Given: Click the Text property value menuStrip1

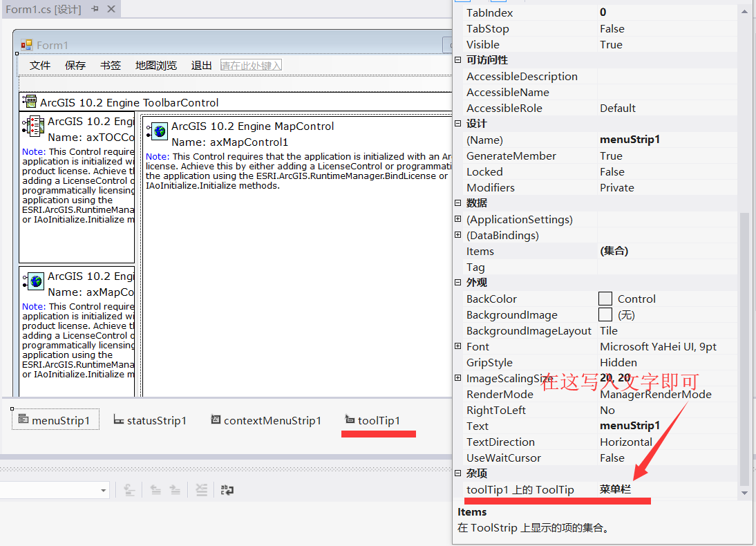Looking at the screenshot, I should point(630,426).
